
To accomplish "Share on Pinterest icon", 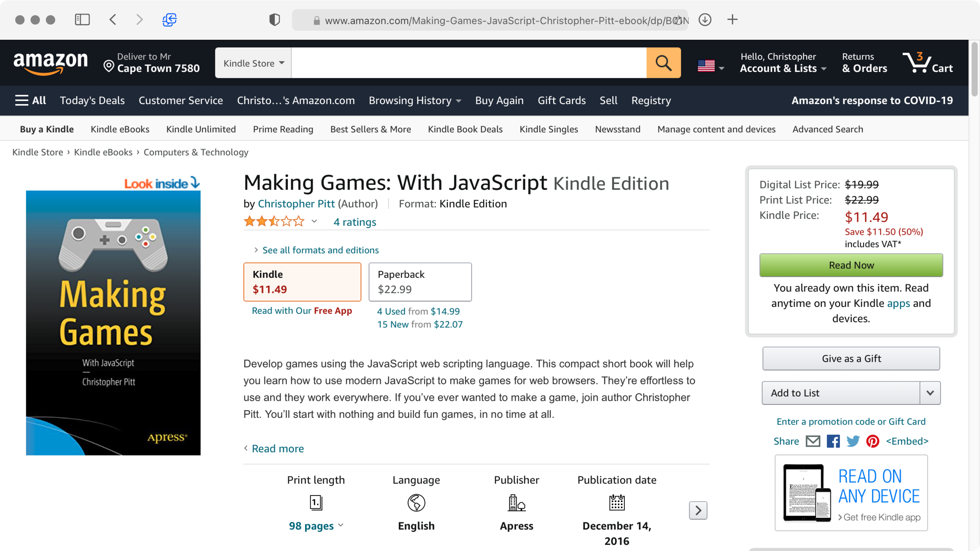I will point(873,441).
